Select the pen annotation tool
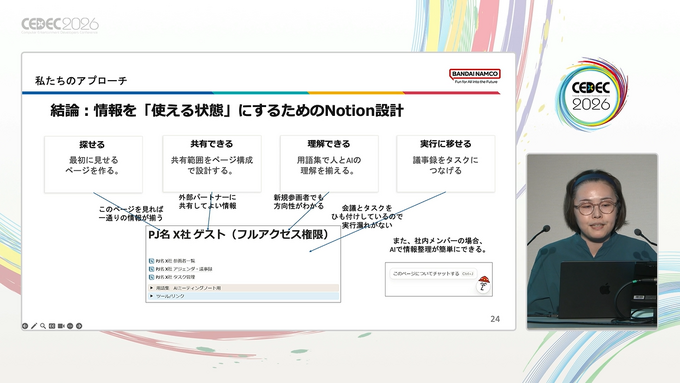The height and width of the screenshot is (383, 680). coord(34,326)
